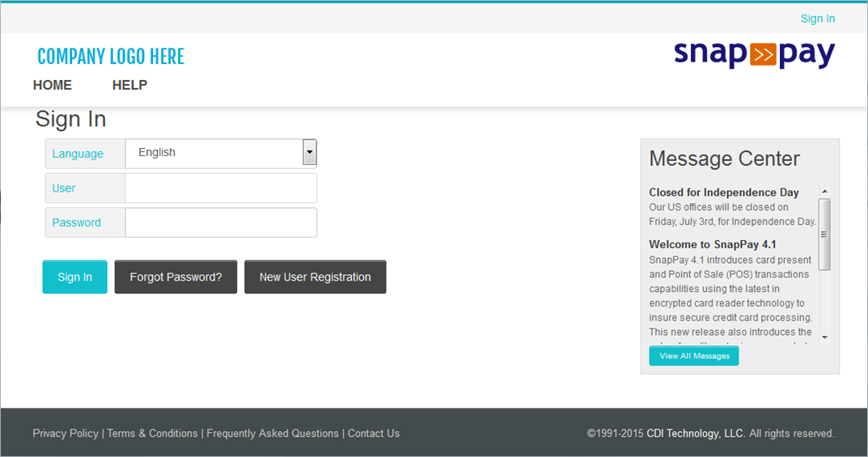Click the SnapPay logo
Image resolution: width=868 pixels, height=457 pixels.
754,55
